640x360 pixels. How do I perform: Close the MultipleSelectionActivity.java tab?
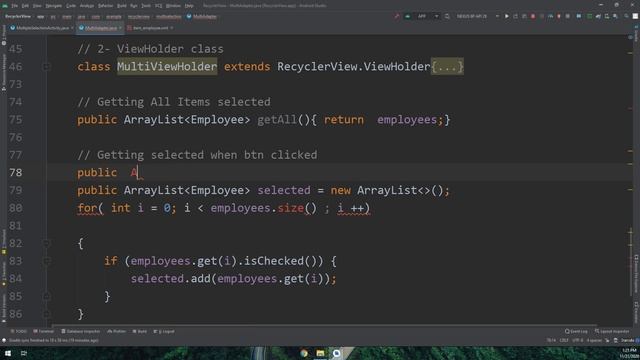[x=72, y=28]
